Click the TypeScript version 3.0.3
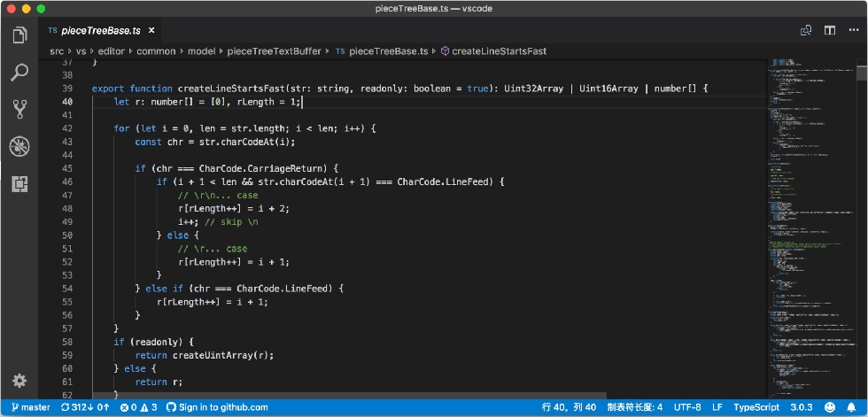 point(801,407)
